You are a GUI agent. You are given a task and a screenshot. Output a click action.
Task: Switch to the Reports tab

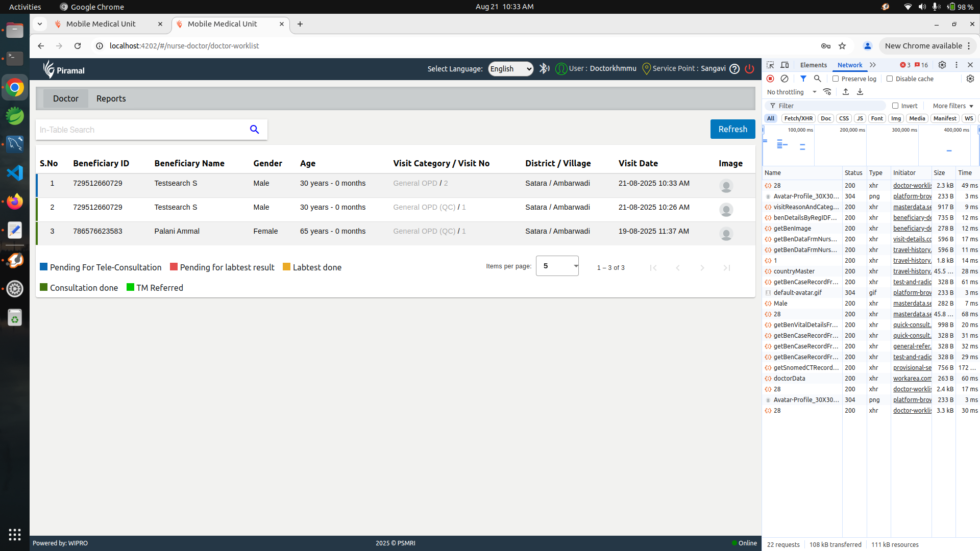pyautogui.click(x=111, y=98)
